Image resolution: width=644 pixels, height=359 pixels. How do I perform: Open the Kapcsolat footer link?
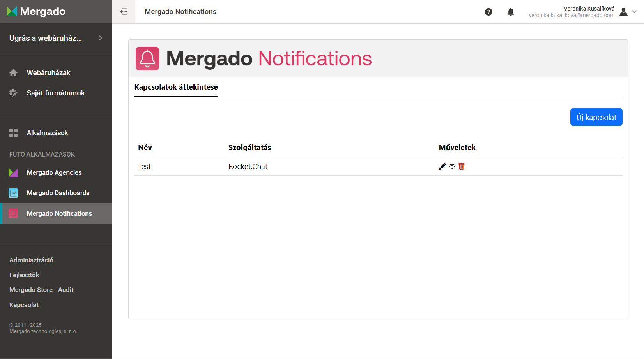click(x=24, y=305)
